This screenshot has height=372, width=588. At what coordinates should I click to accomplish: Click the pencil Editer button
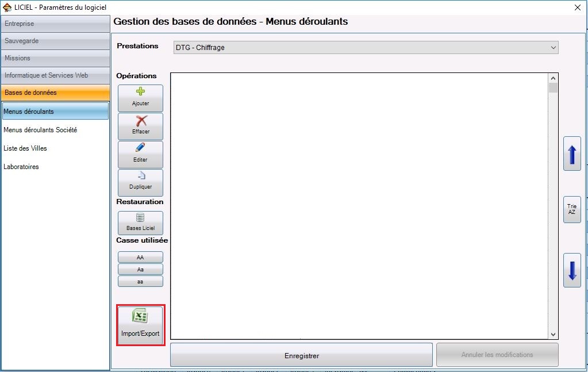140,154
